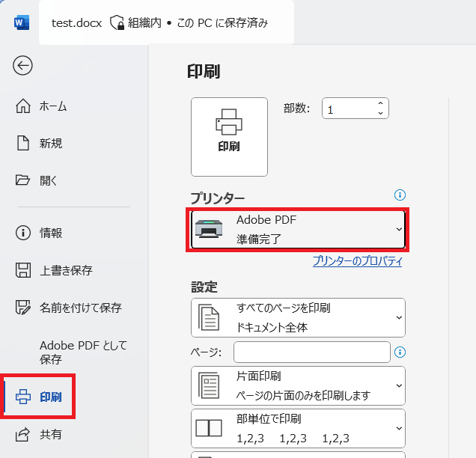Viewport: 476px width, 458px height.
Task: Click the blue printer icon in sidebar
Action: click(x=23, y=397)
